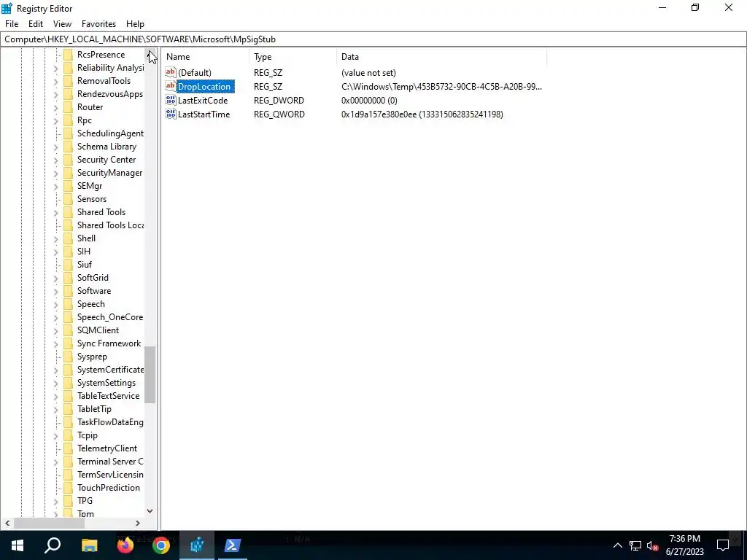Click the Registry Editor title bar icon
Viewport: 747px width, 560px height.
click(x=7, y=8)
